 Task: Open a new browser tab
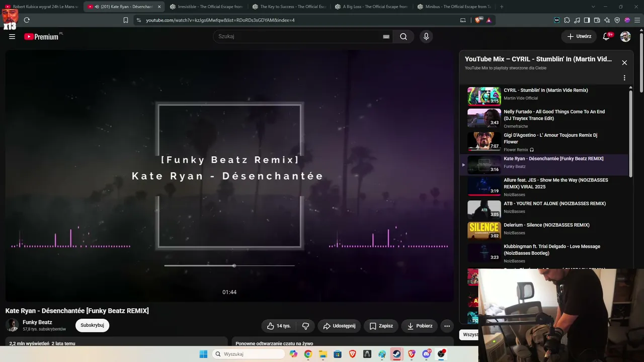coord(502,7)
